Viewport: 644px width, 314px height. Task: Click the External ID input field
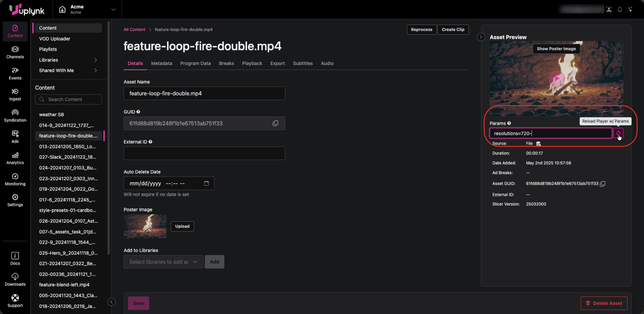204,153
